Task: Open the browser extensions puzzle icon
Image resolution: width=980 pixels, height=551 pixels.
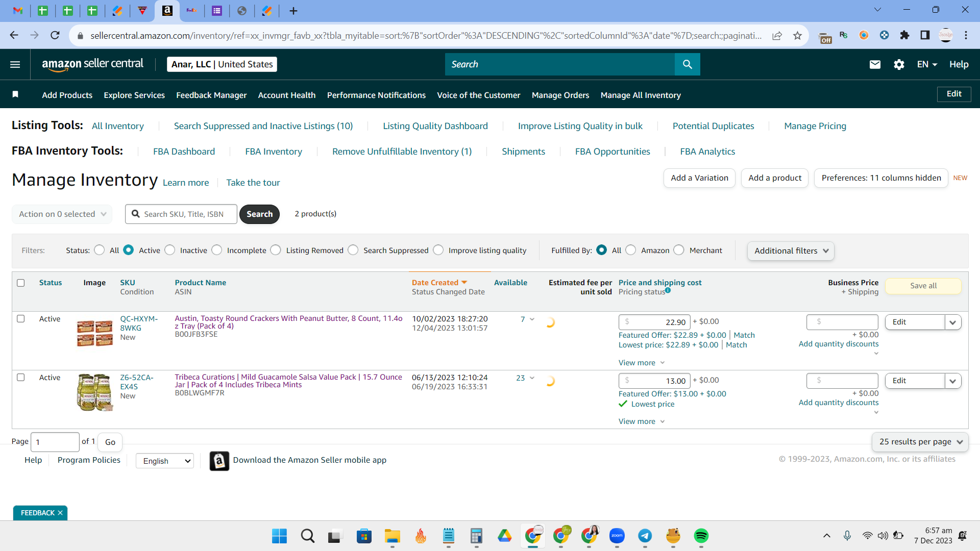Action: coord(904,35)
